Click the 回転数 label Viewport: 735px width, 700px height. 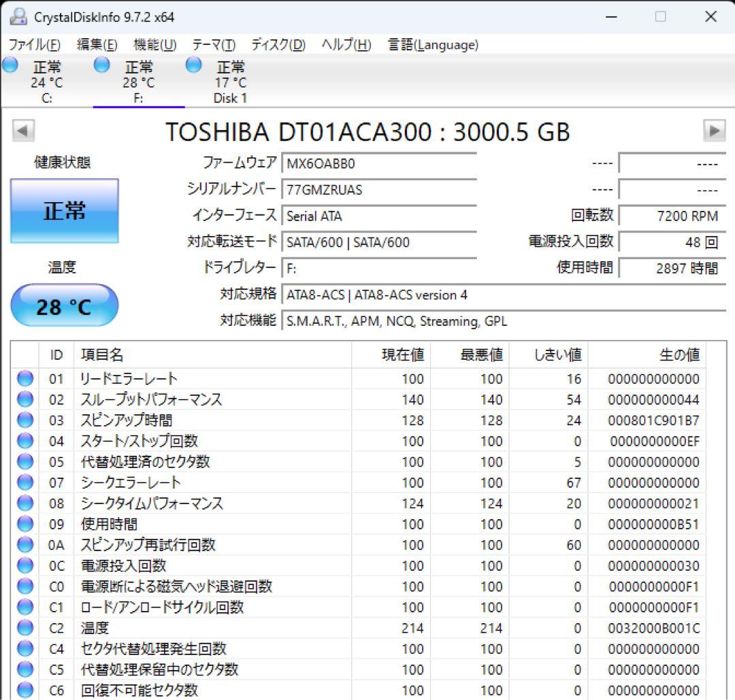(592, 215)
